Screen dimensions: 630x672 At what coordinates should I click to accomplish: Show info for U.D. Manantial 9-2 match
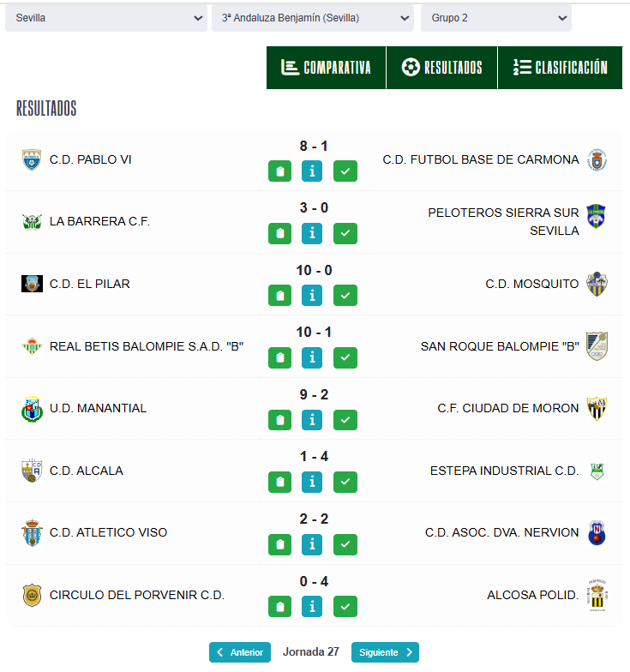pyautogui.click(x=312, y=420)
